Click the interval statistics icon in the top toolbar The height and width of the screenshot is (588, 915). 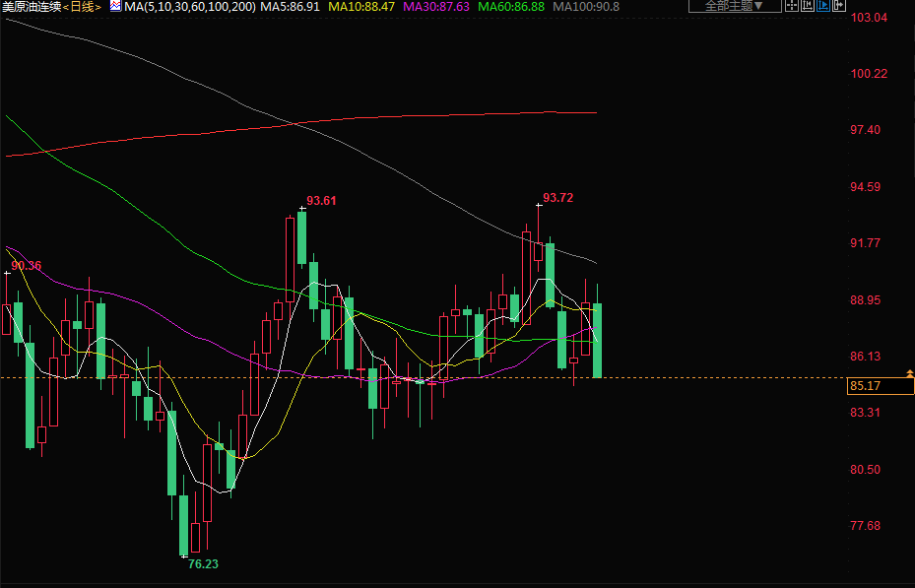point(808,5)
